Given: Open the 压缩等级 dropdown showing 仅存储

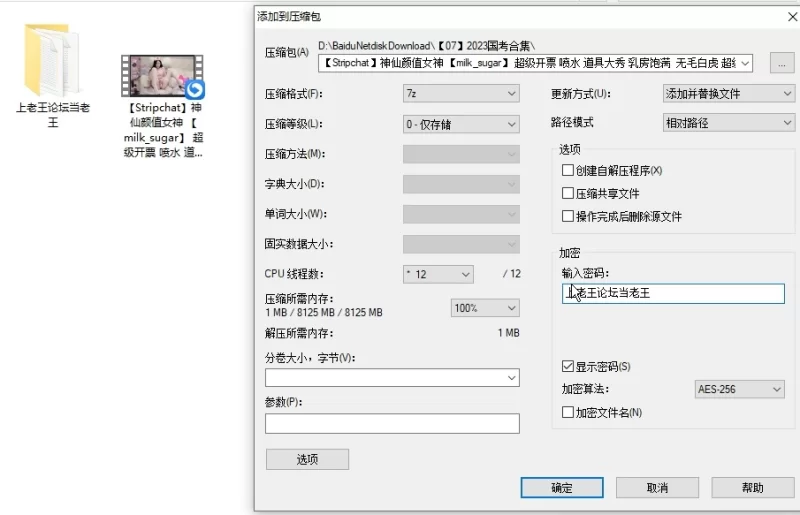Looking at the screenshot, I should [461, 125].
